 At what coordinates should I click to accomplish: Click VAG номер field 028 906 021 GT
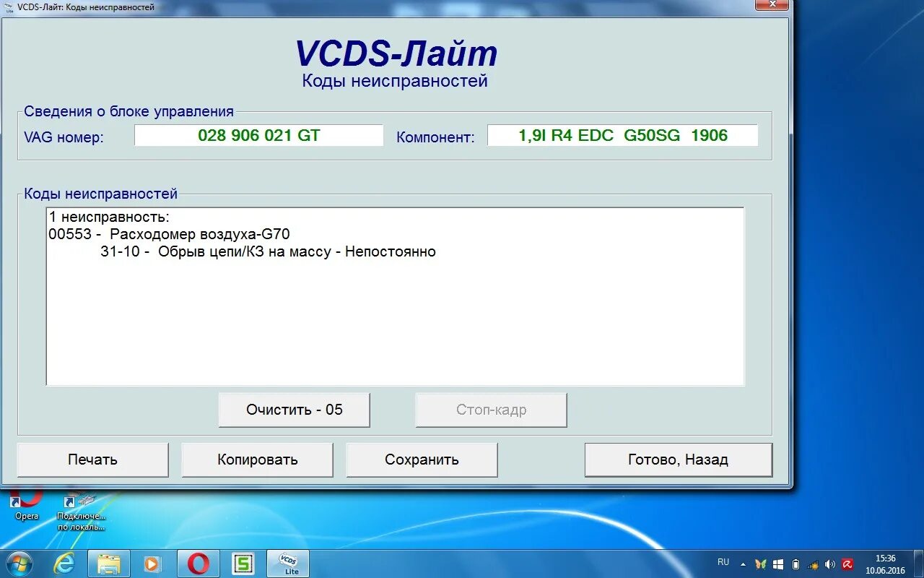[258, 135]
